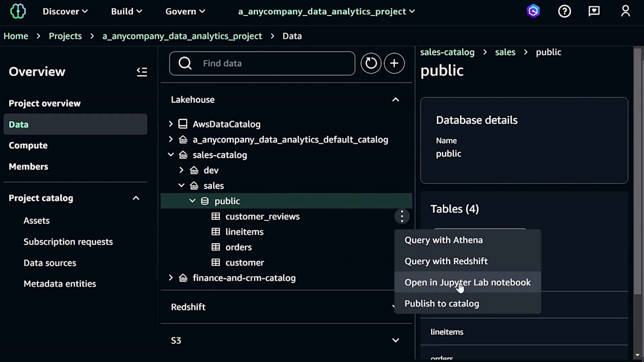Open the Amazon Q purple hexagon icon
The width and height of the screenshot is (644, 362).
tap(533, 11)
